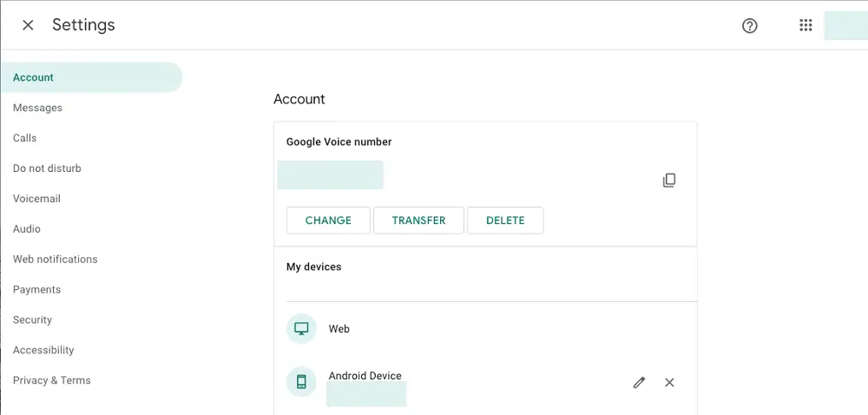The width and height of the screenshot is (868, 415).
Task: Remove the Android Device with X icon
Action: tap(669, 382)
